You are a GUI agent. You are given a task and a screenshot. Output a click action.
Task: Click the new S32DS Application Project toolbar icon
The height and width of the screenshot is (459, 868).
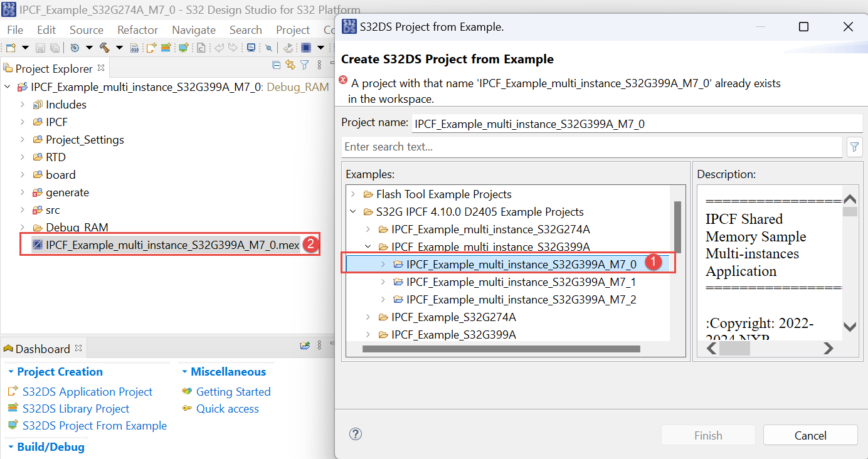click(151, 48)
